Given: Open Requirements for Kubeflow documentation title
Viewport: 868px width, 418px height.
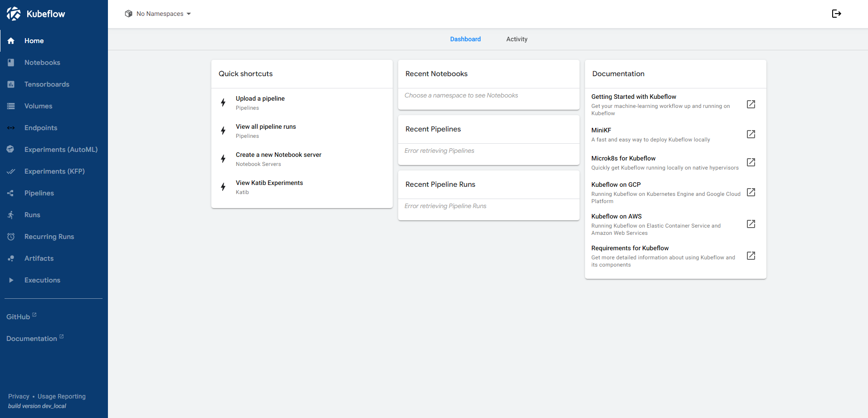Looking at the screenshot, I should (630, 248).
